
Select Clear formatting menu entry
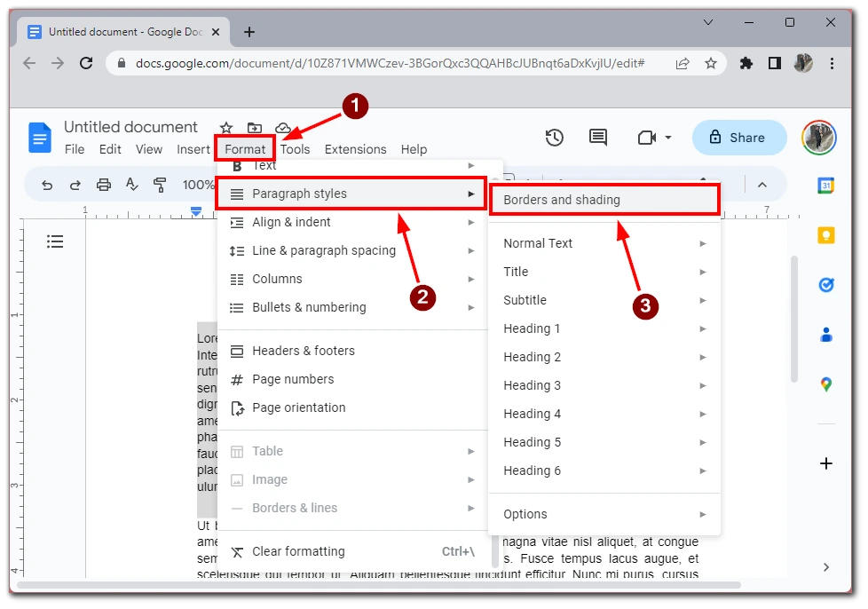pyautogui.click(x=298, y=551)
